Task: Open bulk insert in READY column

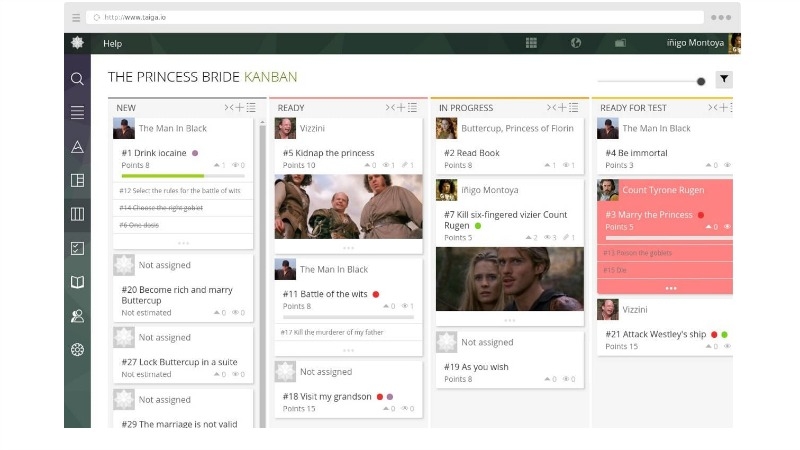Action: coord(412,108)
